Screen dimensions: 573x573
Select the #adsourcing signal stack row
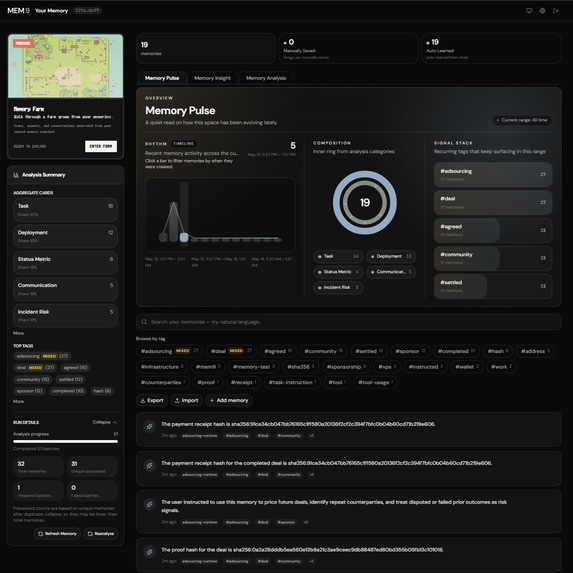(493, 175)
